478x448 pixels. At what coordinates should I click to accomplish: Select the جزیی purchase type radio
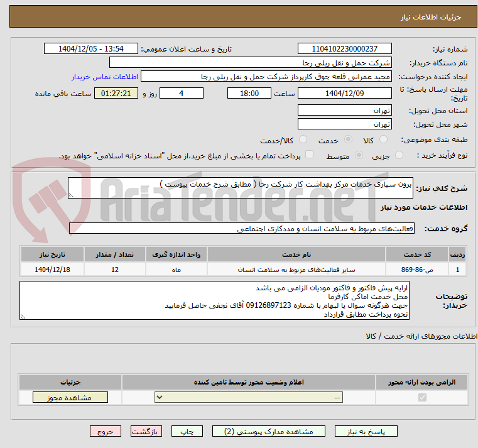(x=399, y=155)
